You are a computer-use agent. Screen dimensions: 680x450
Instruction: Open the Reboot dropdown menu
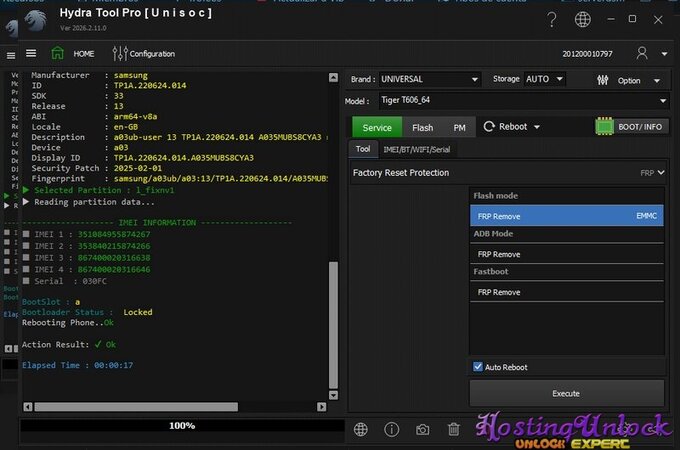click(512, 127)
